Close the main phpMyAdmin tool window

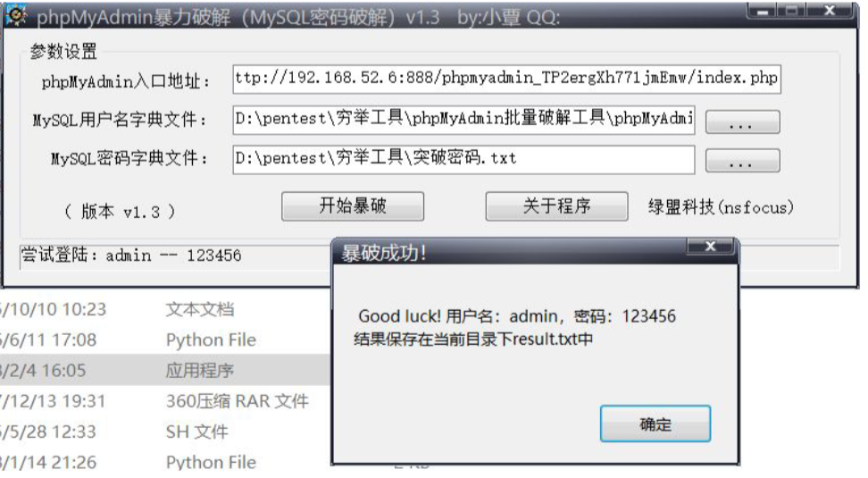(830, 11)
